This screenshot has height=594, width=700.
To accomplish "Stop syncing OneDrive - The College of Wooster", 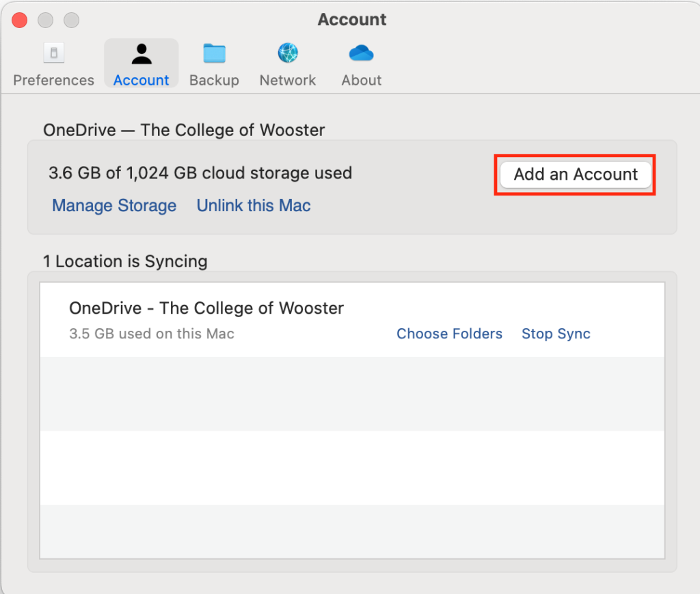I will [556, 334].
